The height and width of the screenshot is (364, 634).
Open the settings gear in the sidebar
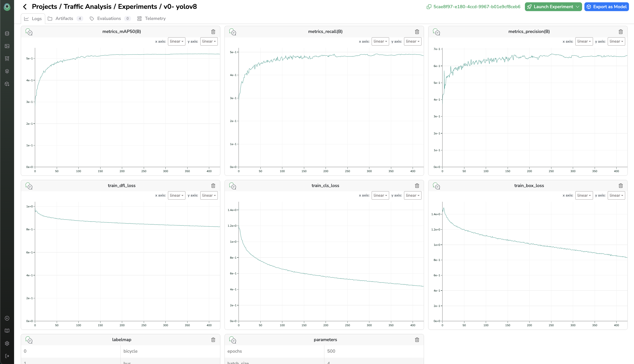pyautogui.click(x=7, y=343)
